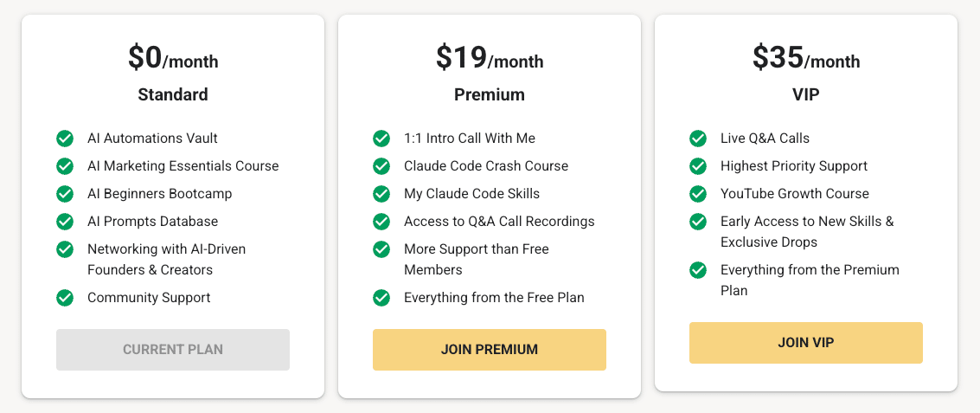Click checkmark beside Highest Priority Support

point(698,166)
